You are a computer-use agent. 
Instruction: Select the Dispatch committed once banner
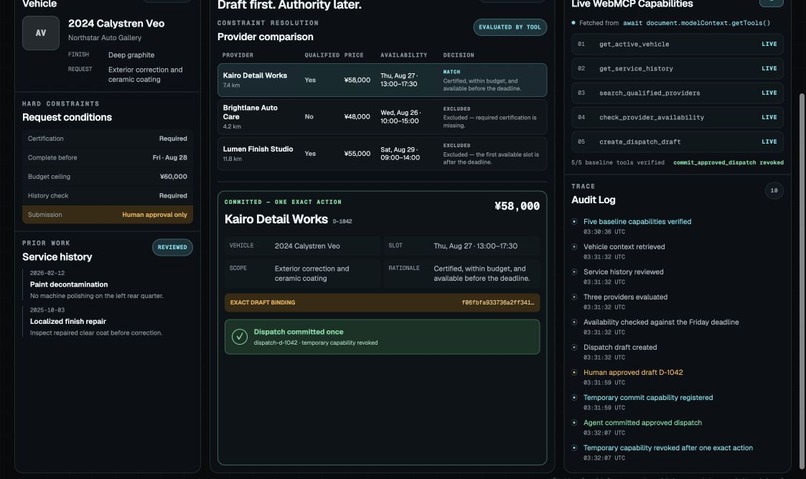382,337
